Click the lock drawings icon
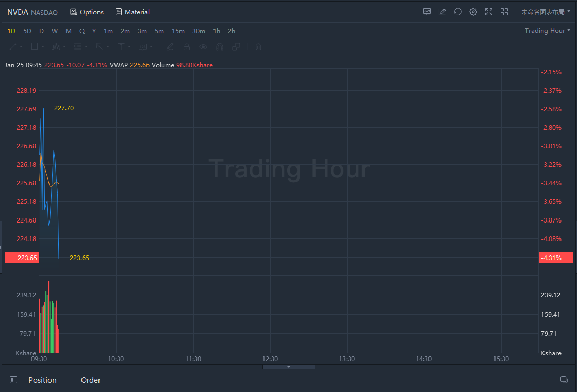 pos(187,47)
